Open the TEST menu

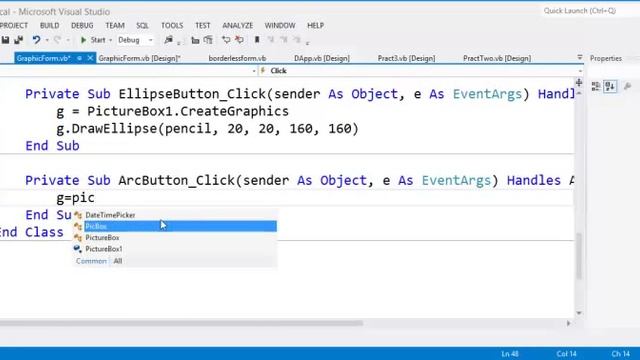[202, 25]
